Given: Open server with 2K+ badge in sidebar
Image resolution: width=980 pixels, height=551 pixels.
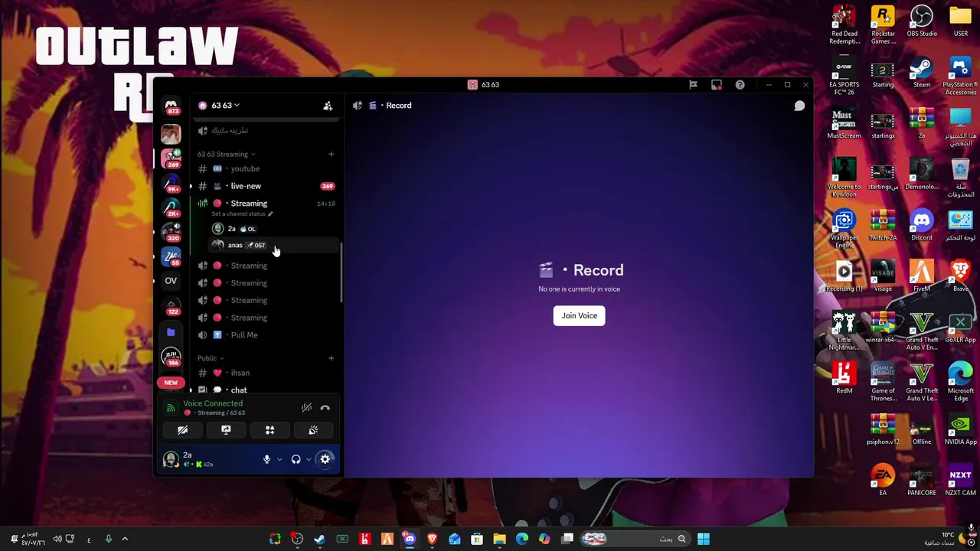Looking at the screenshot, I should coord(171,208).
